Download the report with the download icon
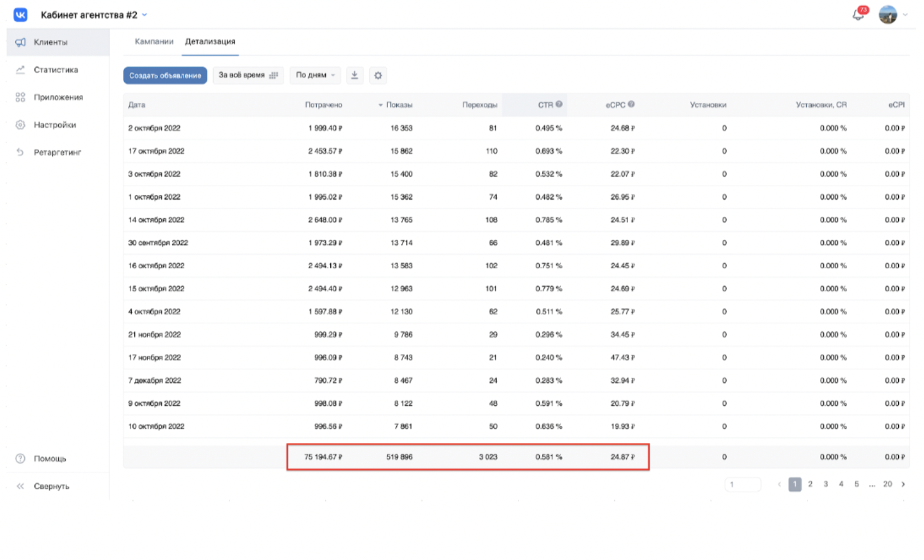The image size is (924, 560). pyautogui.click(x=355, y=75)
